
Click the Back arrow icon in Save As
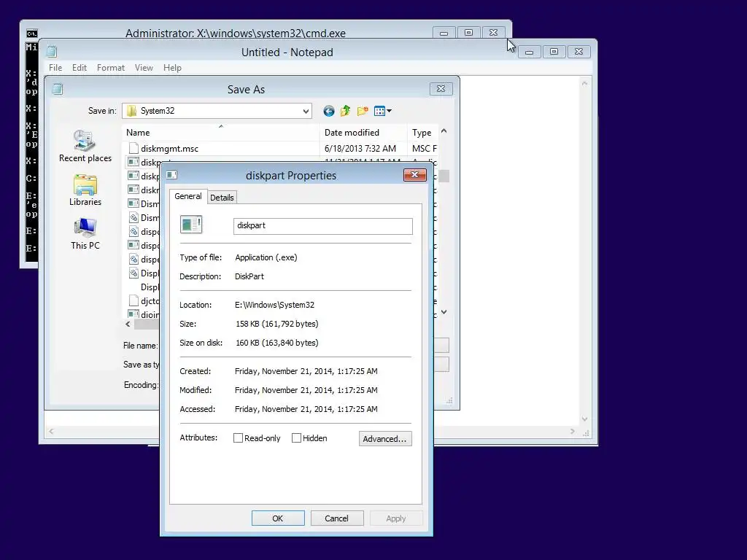point(329,111)
